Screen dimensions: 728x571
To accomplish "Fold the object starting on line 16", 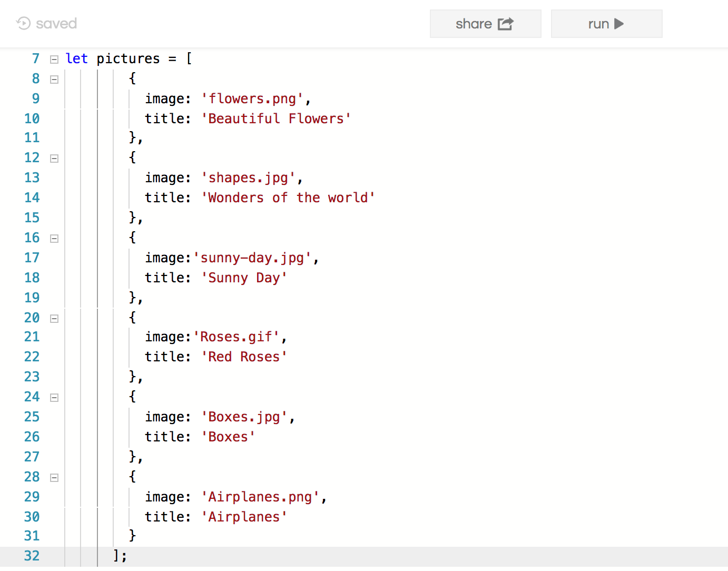I will click(x=54, y=239).
